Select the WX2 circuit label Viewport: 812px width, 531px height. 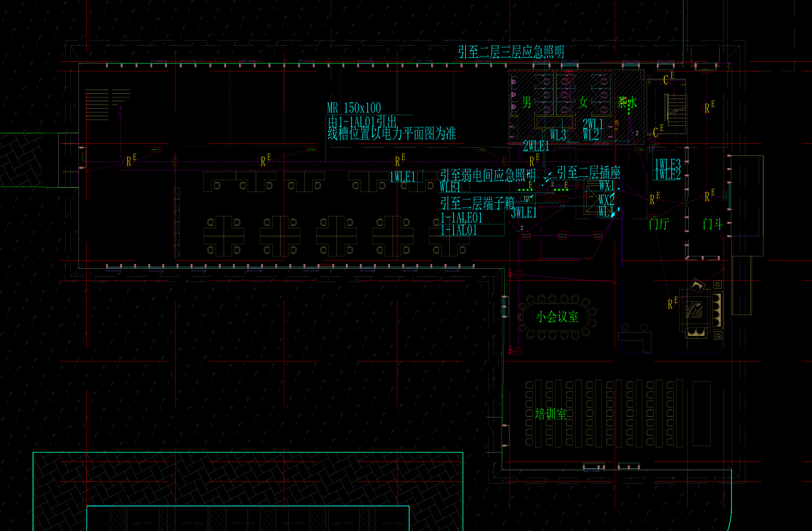[606, 200]
